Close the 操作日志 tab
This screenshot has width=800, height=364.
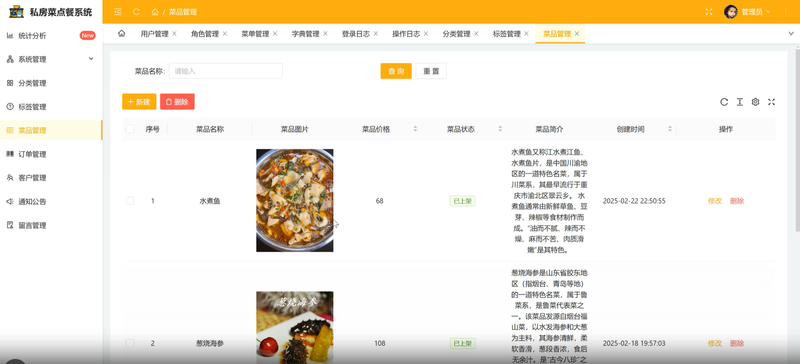426,34
